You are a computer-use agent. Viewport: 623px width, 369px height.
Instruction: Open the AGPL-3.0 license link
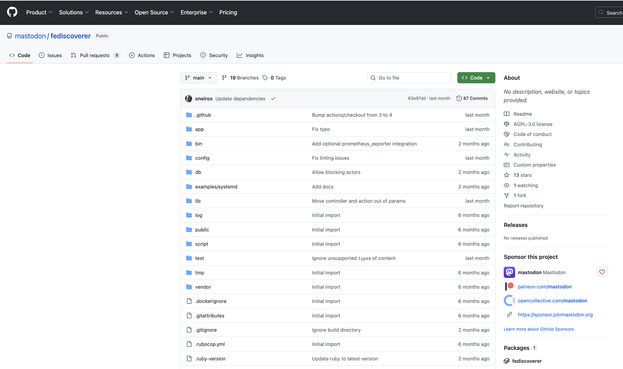533,124
